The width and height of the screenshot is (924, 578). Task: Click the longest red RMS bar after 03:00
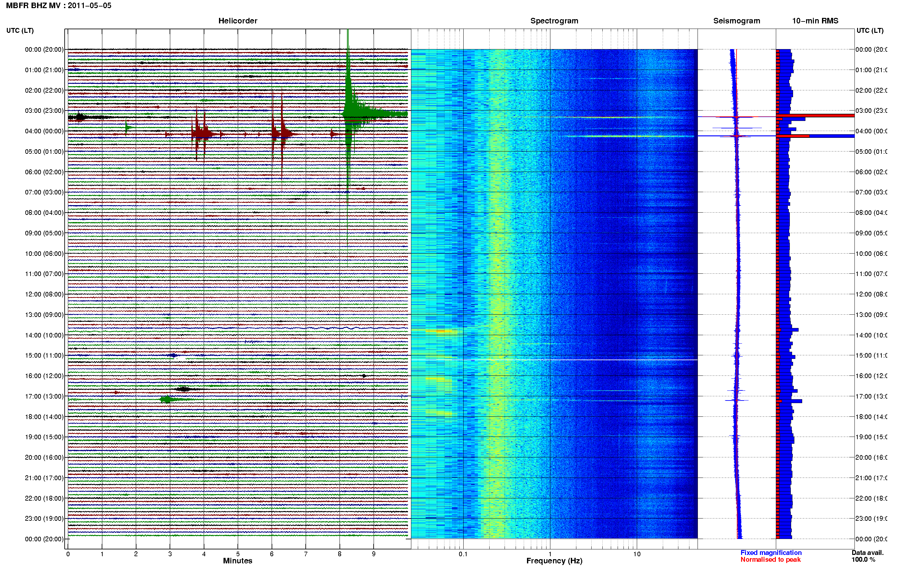tap(815, 115)
